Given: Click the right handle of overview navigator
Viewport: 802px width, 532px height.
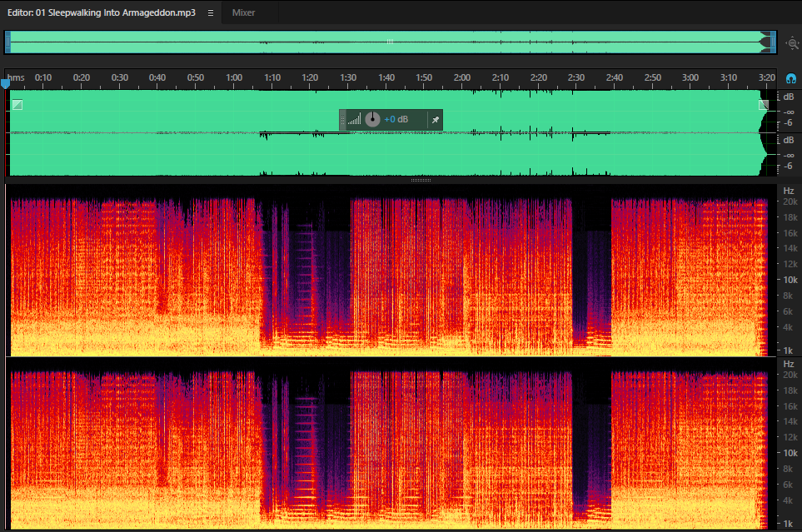Looking at the screenshot, I should point(774,42).
